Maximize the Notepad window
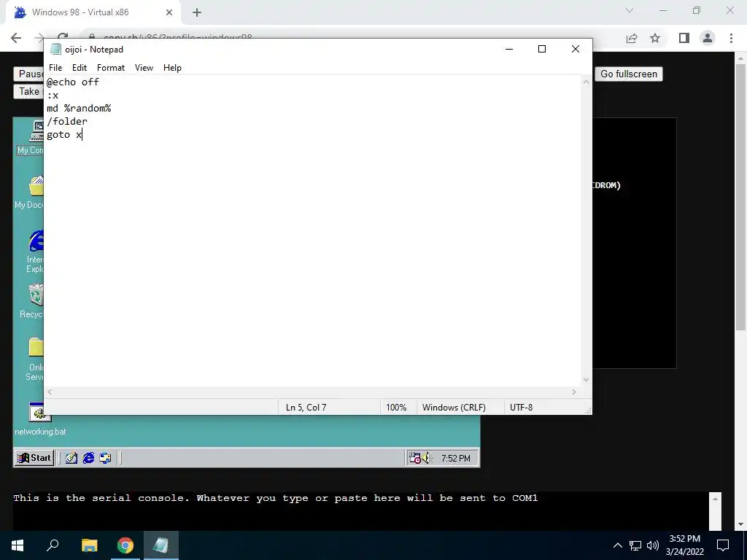This screenshot has height=560, width=747. [x=542, y=49]
